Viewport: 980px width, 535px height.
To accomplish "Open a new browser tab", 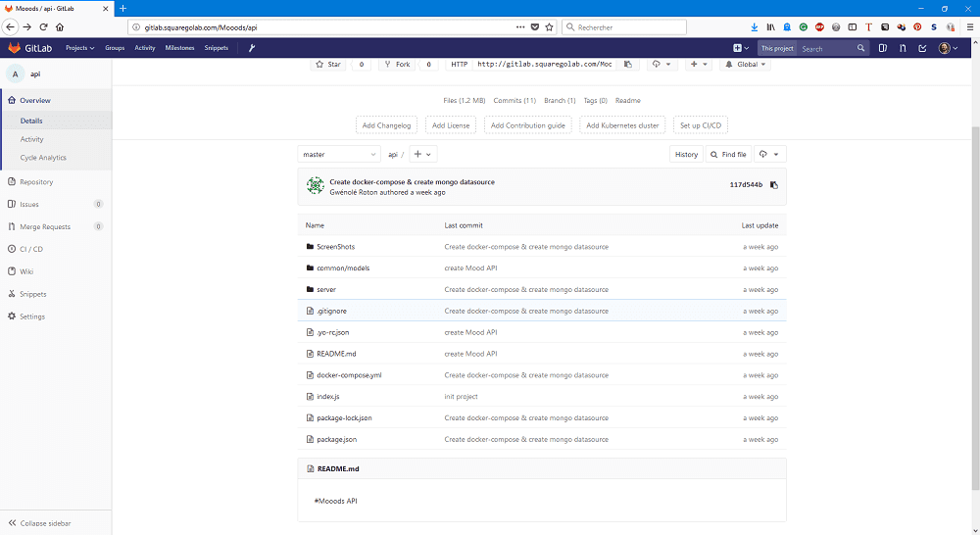I will (x=123, y=8).
